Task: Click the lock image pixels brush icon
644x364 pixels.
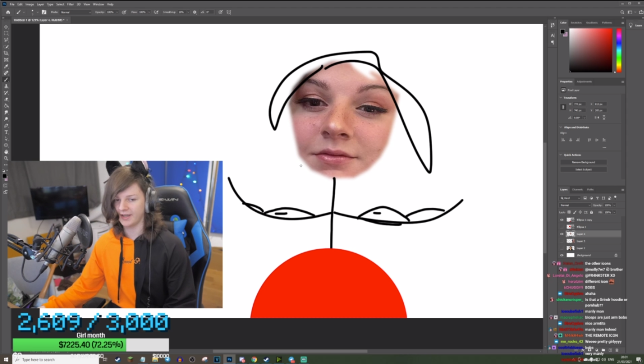Action: coord(574,212)
